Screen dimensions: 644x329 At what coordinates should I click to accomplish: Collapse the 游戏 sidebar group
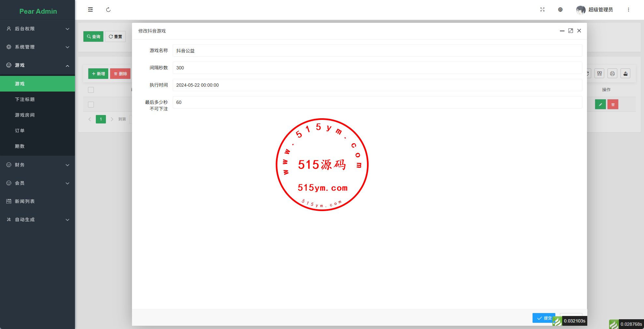coord(37,65)
